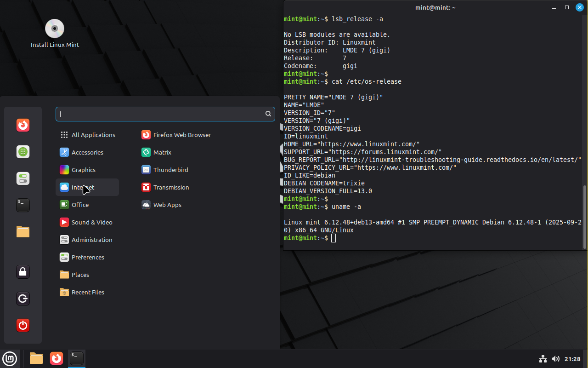Open Thunderbird mail application

point(170,170)
